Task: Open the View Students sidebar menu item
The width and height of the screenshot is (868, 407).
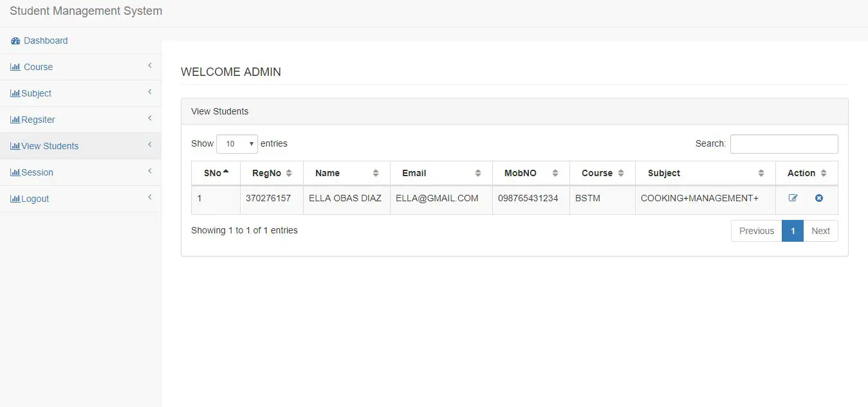Action: point(50,146)
